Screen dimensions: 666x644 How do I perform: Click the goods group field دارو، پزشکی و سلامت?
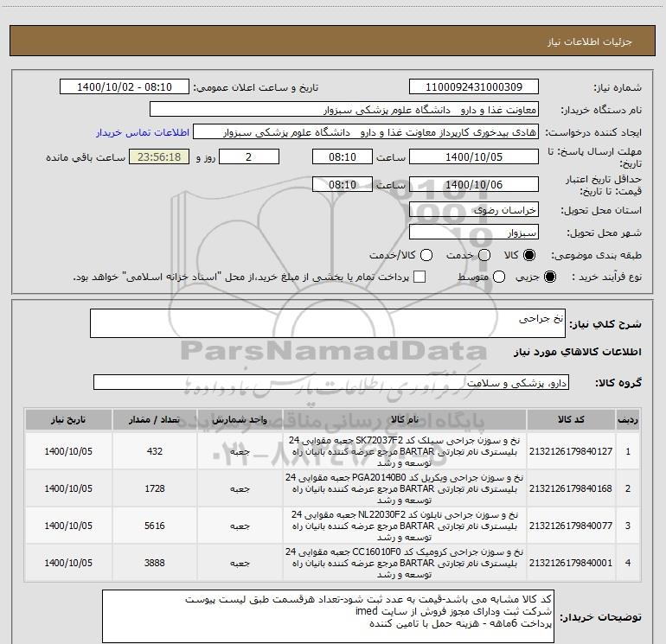click(x=331, y=382)
